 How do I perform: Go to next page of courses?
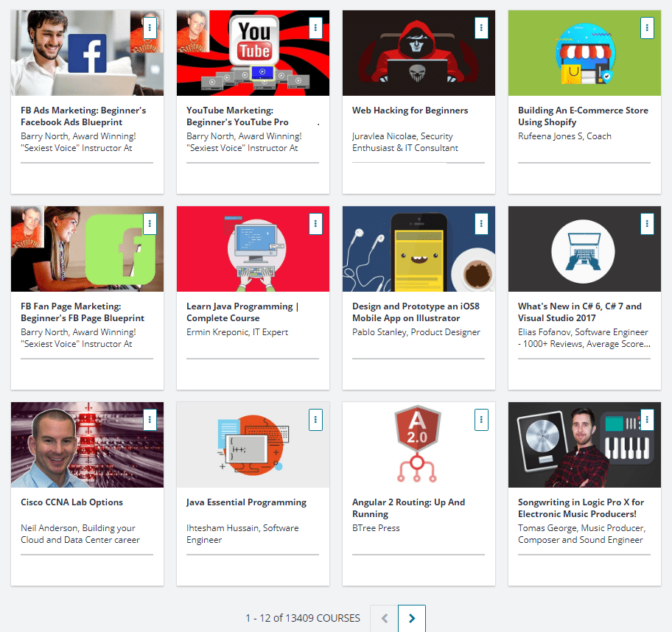coord(412,619)
